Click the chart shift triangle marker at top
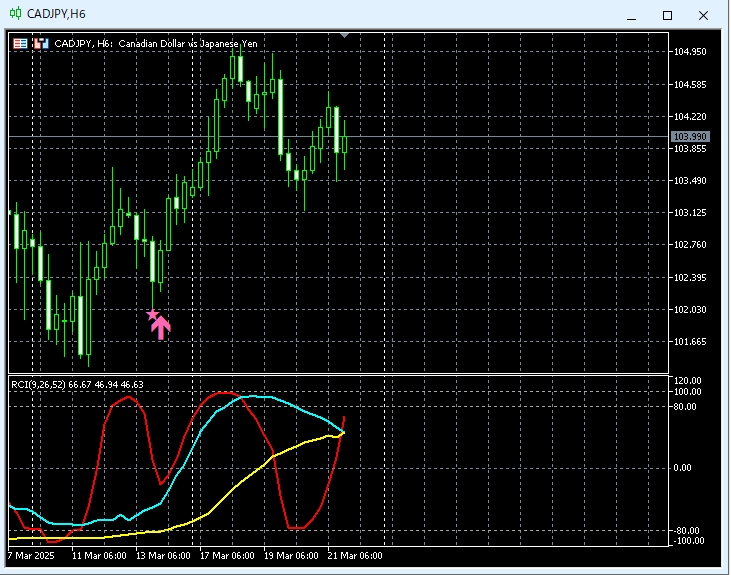731x575 pixels. (x=345, y=35)
